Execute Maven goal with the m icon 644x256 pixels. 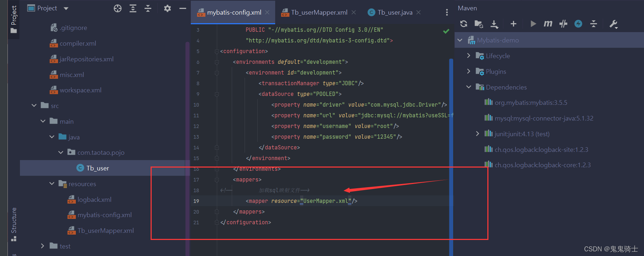point(548,24)
